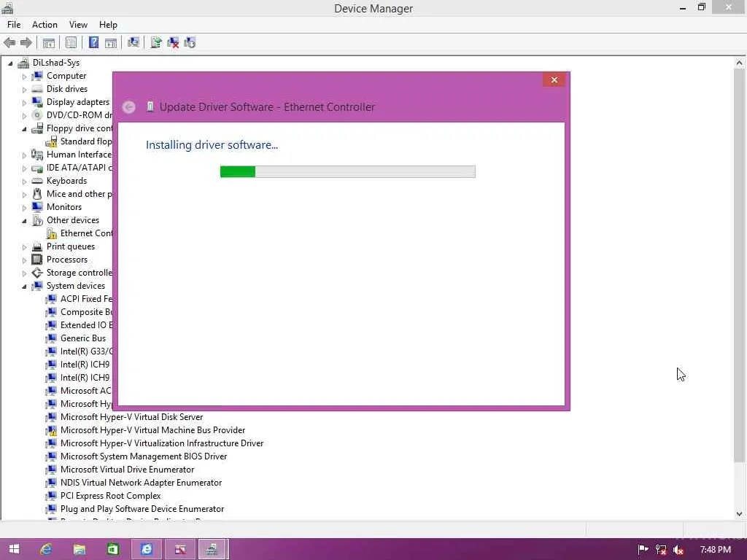Click the Uninstall device toolbar icon with red X

174,43
